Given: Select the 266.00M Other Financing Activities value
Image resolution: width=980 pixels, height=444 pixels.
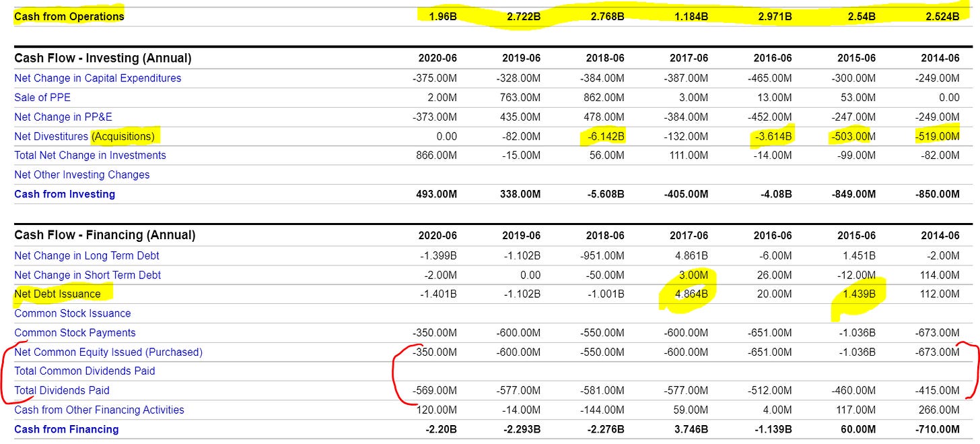Looking at the screenshot, I should coord(939,410).
